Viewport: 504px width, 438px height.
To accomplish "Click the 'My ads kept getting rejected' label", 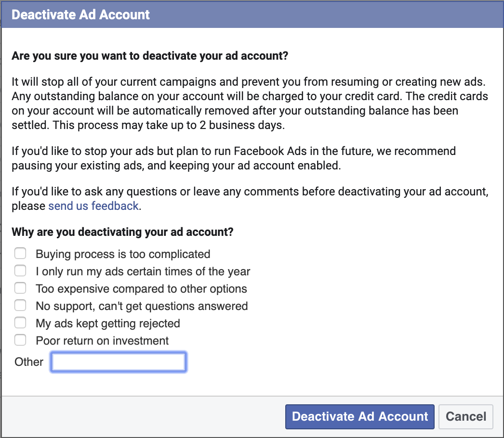I will (107, 323).
